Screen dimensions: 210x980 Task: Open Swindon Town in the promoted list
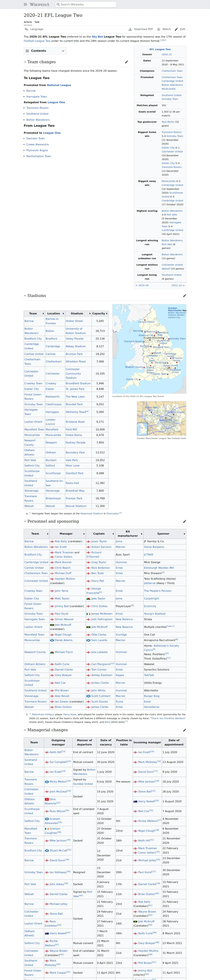pyautogui.click(x=35, y=139)
